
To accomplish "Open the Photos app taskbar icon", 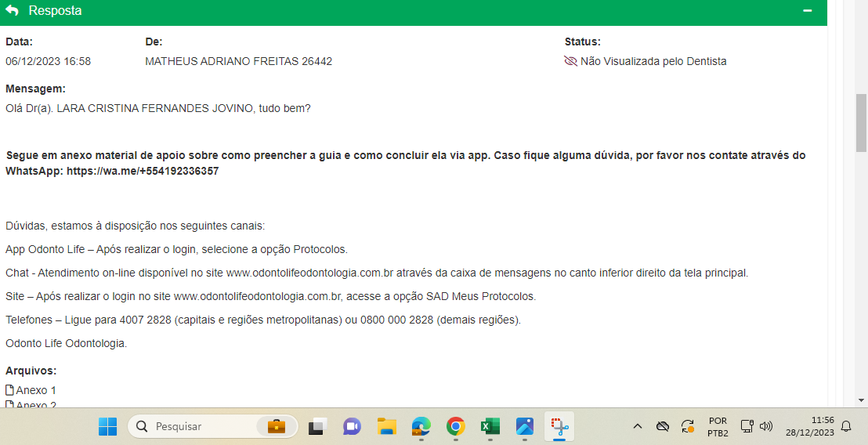I will [525, 426].
